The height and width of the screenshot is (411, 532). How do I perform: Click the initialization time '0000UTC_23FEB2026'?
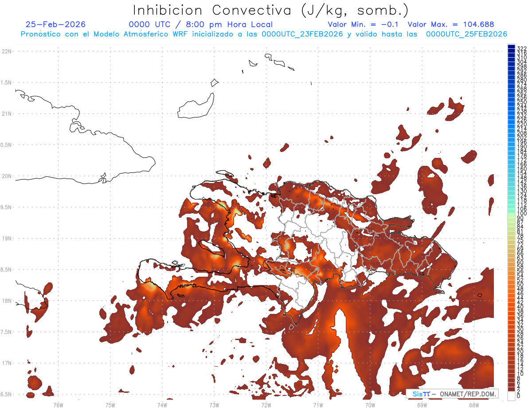pyautogui.click(x=302, y=34)
